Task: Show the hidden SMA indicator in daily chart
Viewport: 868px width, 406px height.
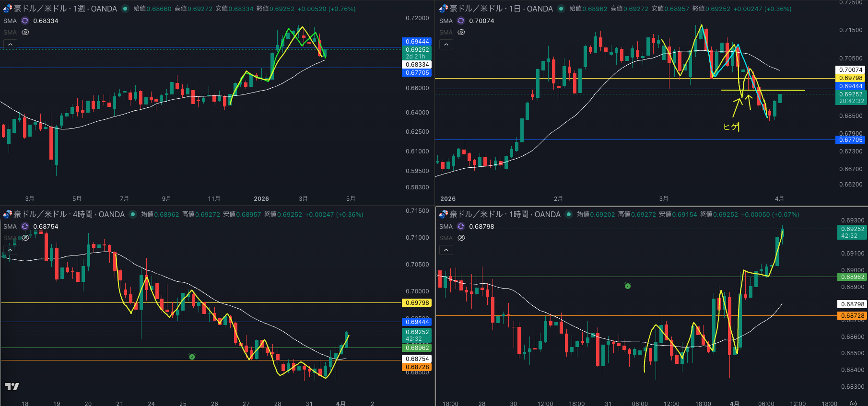Action: pyautogui.click(x=461, y=32)
